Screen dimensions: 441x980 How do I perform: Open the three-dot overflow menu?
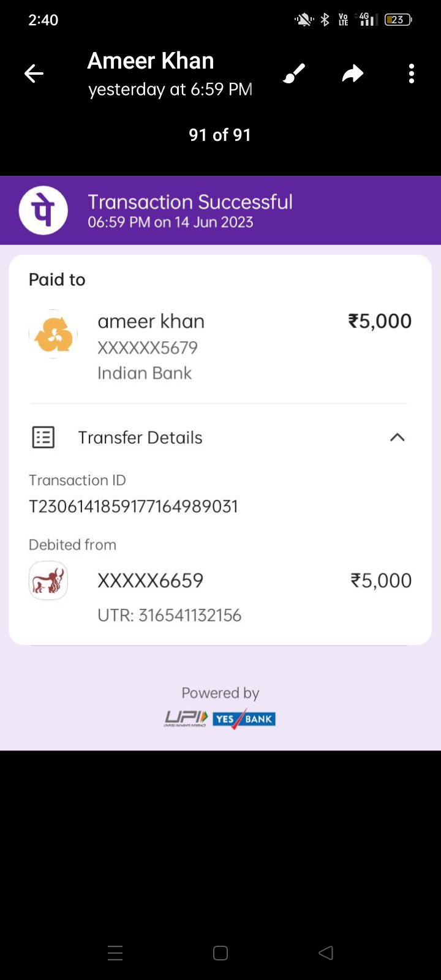click(411, 74)
